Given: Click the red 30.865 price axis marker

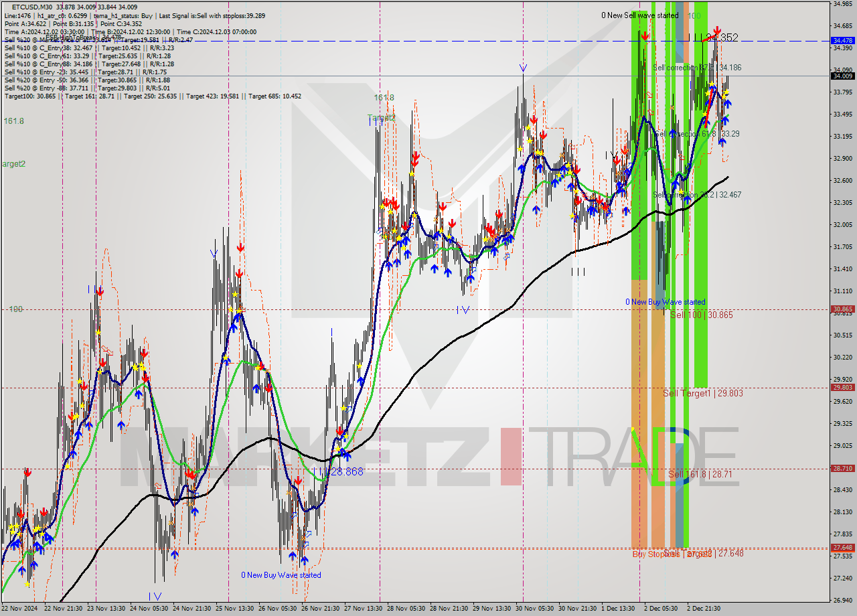Looking at the screenshot, I should click(842, 309).
